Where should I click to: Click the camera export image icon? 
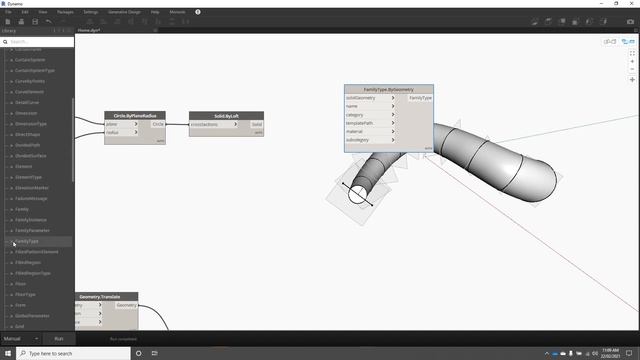click(630, 22)
